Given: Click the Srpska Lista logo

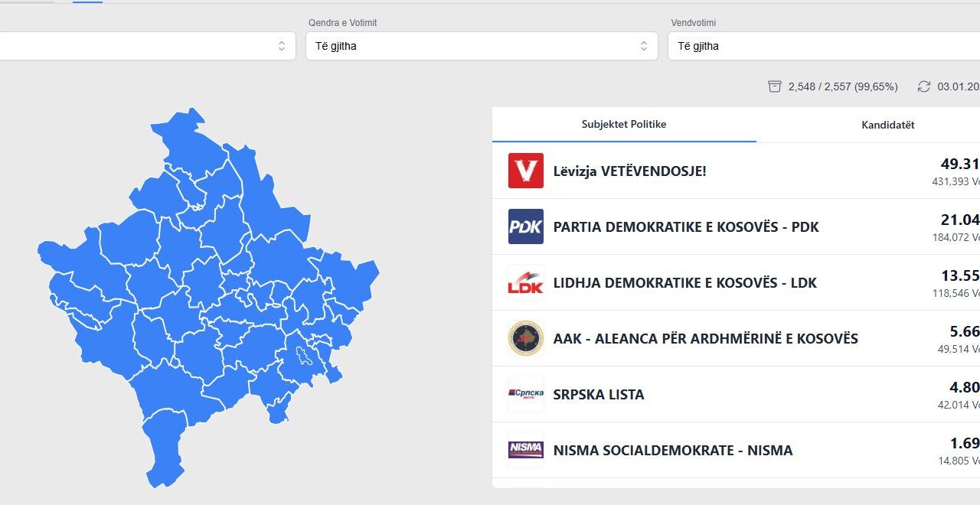Looking at the screenshot, I should point(526,394).
